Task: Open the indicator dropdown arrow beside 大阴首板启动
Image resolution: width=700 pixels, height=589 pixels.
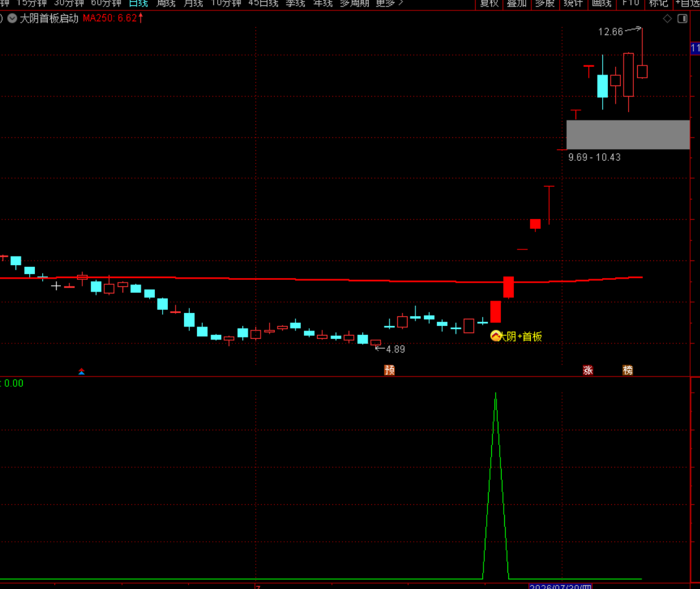Action: click(12, 18)
